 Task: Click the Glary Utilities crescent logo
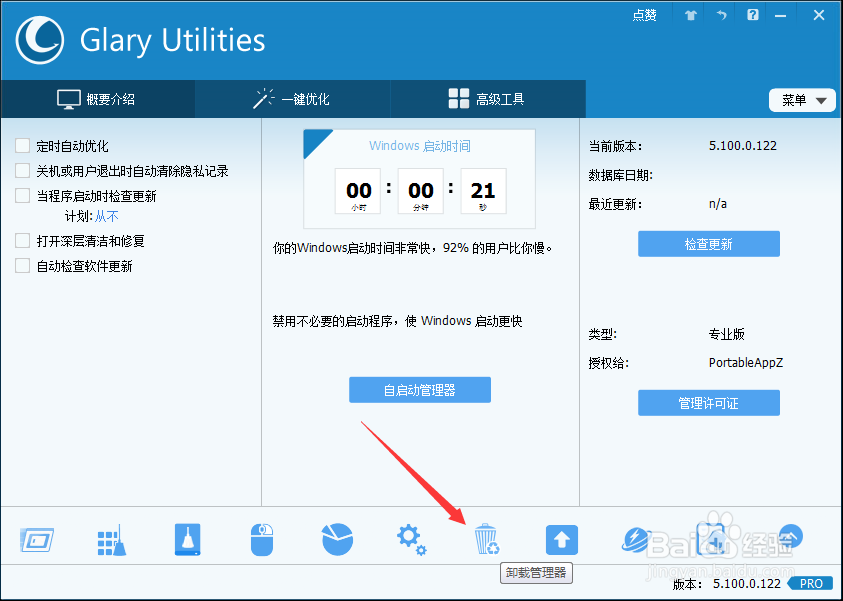39,40
